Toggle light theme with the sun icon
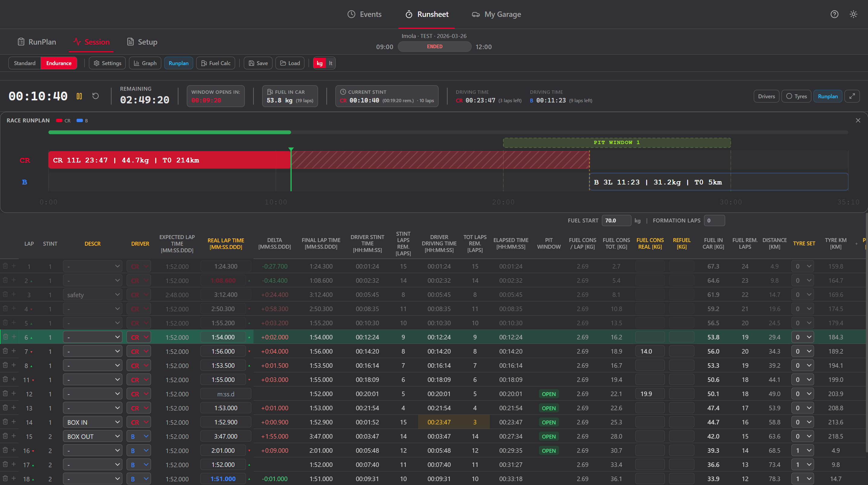868x485 pixels. coord(854,14)
